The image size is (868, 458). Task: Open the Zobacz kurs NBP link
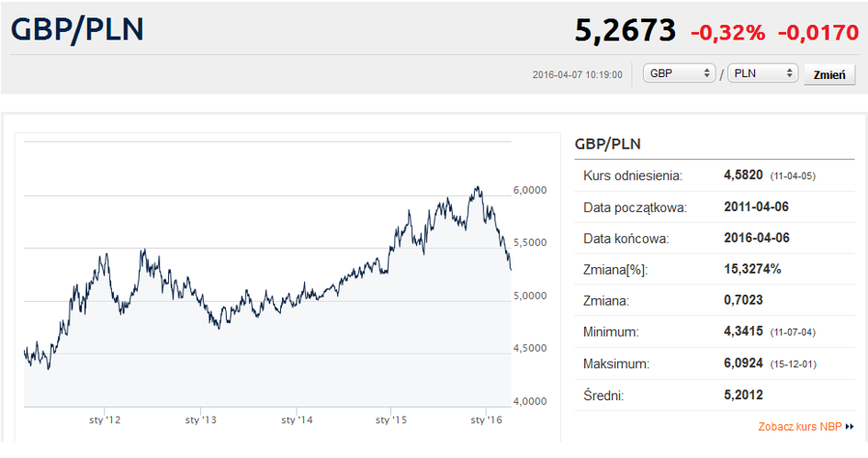click(x=800, y=427)
